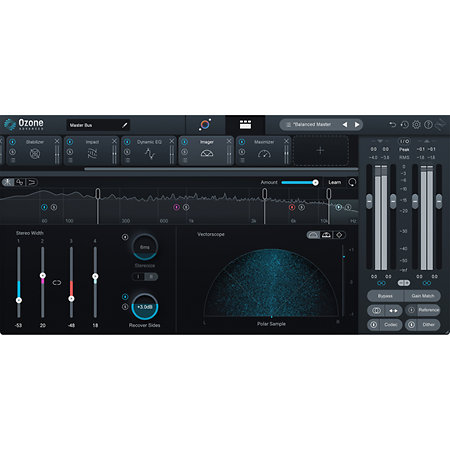Image resolution: width=450 pixels, height=450 pixels.
Task: Click the crossover handle near 200 Hz
Action: coord(98,194)
